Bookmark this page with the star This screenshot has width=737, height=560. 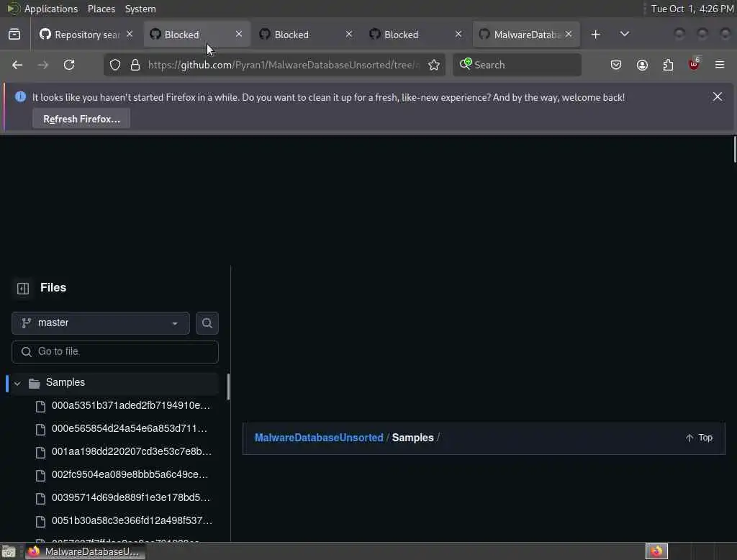(x=434, y=65)
